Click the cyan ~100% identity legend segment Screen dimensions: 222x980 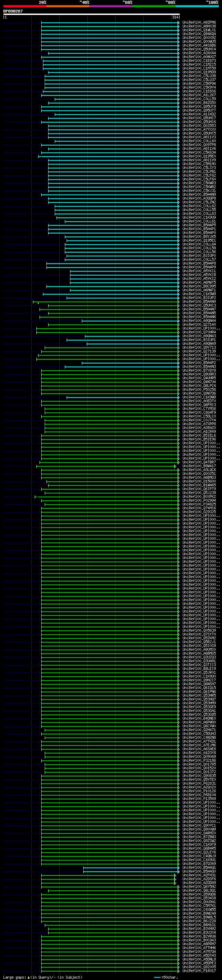click(197, 6)
